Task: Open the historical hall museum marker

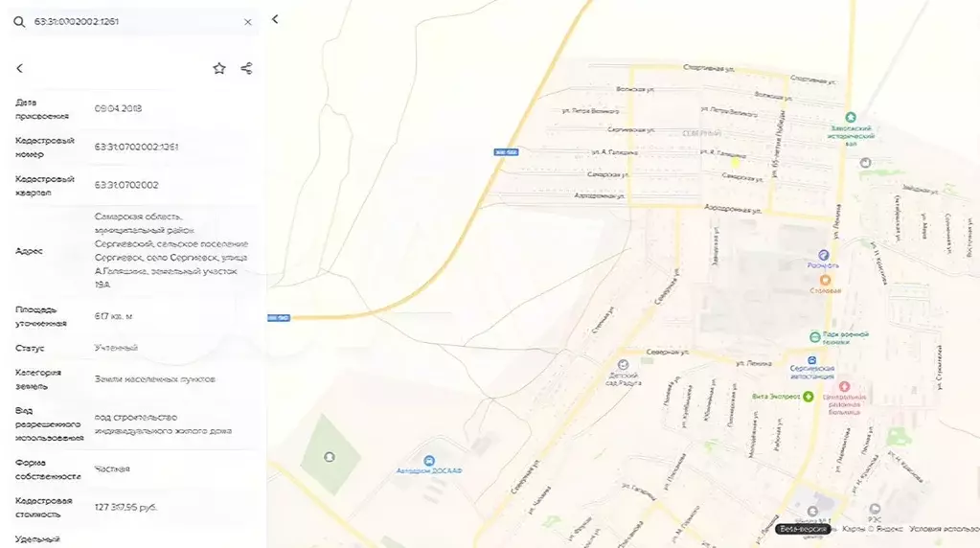Action: (850, 117)
